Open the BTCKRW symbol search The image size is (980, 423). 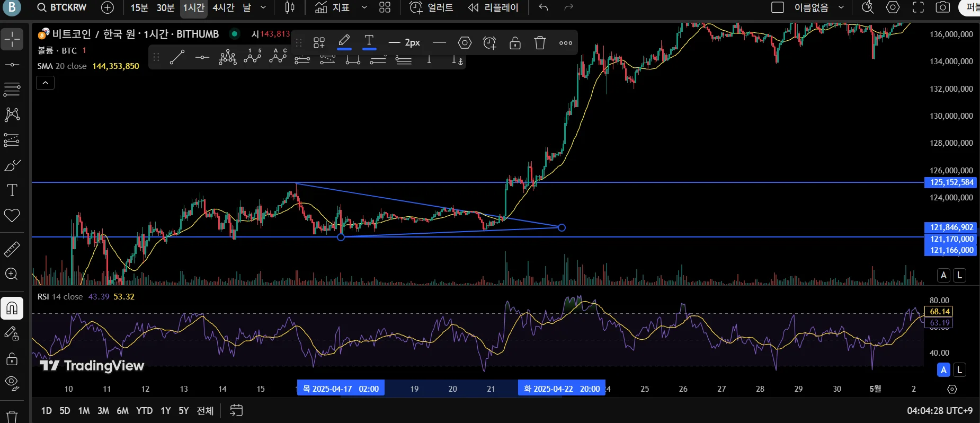[x=62, y=7]
